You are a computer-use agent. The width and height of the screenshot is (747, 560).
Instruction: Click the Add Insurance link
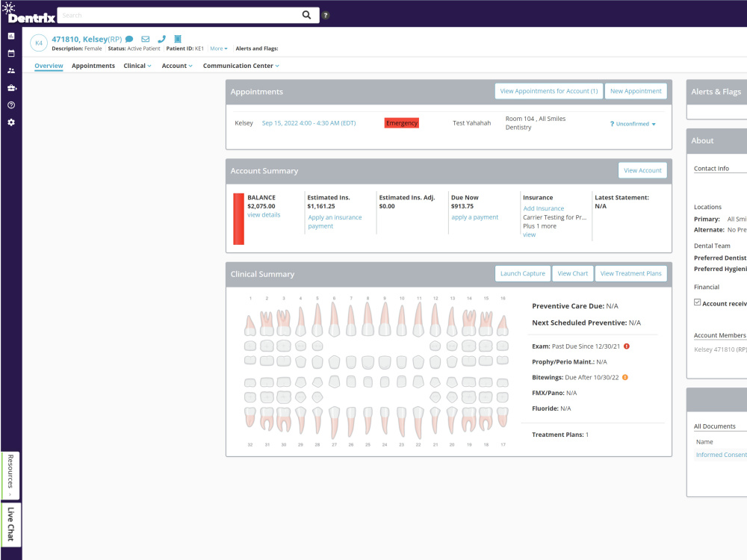coord(544,208)
